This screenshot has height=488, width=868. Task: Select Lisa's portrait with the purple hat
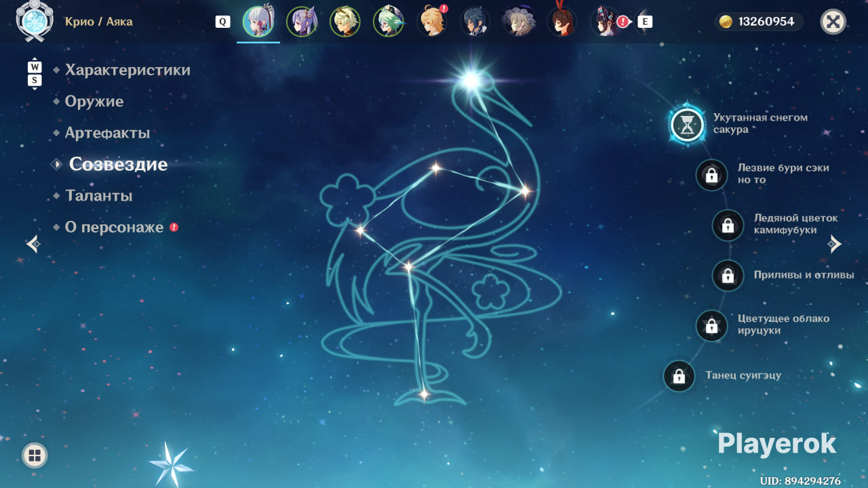519,21
